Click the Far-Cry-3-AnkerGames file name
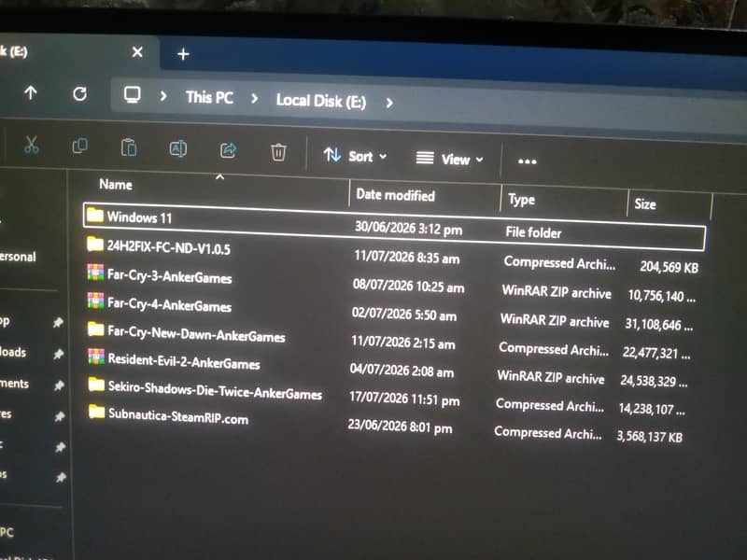 (x=170, y=276)
